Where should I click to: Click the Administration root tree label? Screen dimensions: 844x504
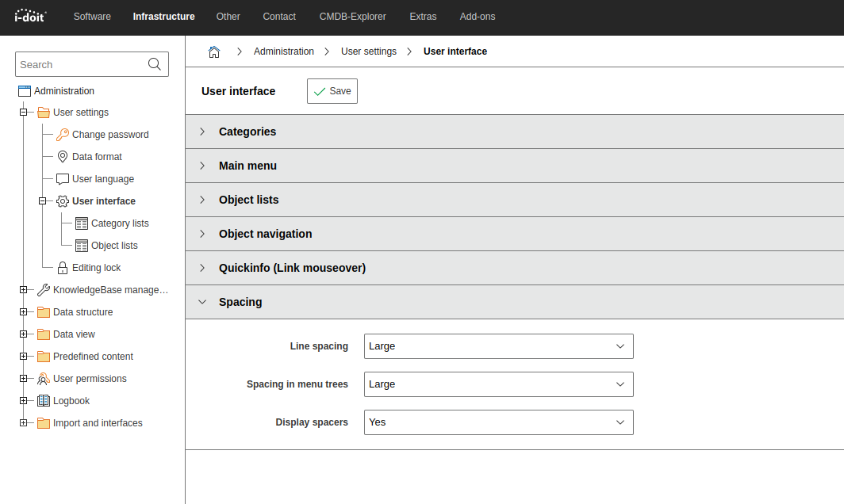[64, 91]
